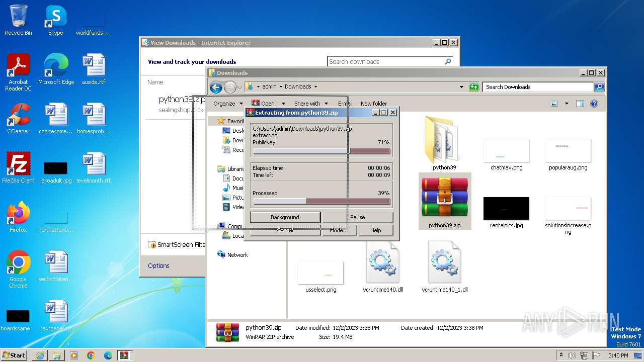The height and width of the screenshot is (362, 644).
Task: Open Chrome from the taskbar
Action: click(91, 355)
